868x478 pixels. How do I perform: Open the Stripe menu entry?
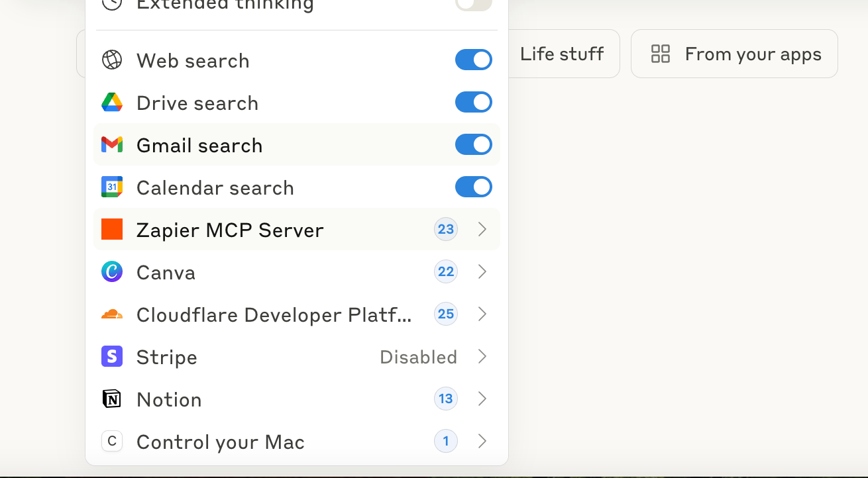point(297,356)
